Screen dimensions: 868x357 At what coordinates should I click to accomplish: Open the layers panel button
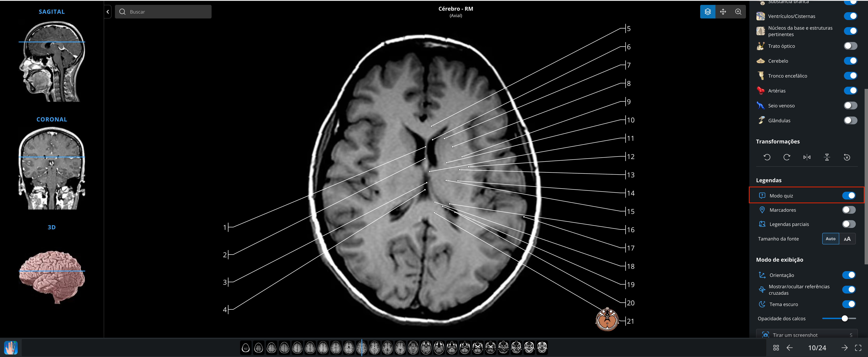click(x=708, y=12)
